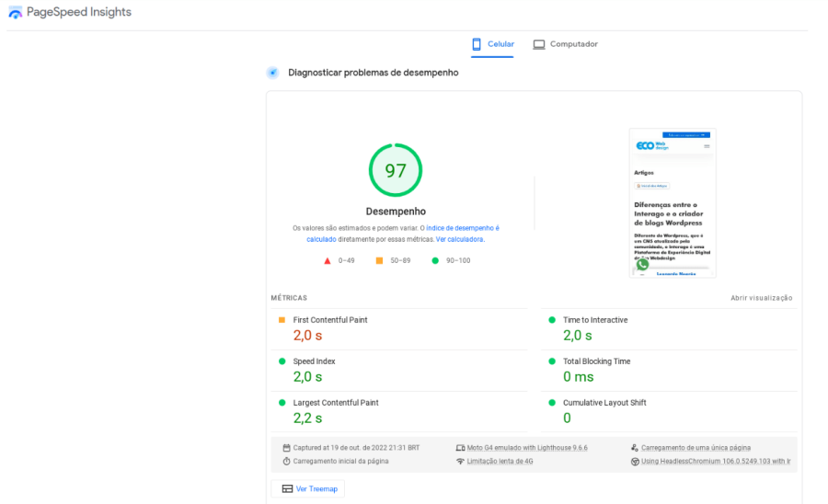Click the 'Time to Interactive' metric label

tap(595, 320)
